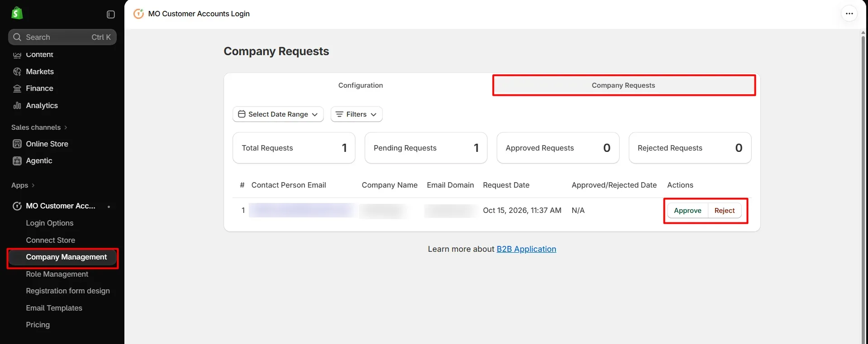
Task: Open the Filters dropdown
Action: pos(356,114)
